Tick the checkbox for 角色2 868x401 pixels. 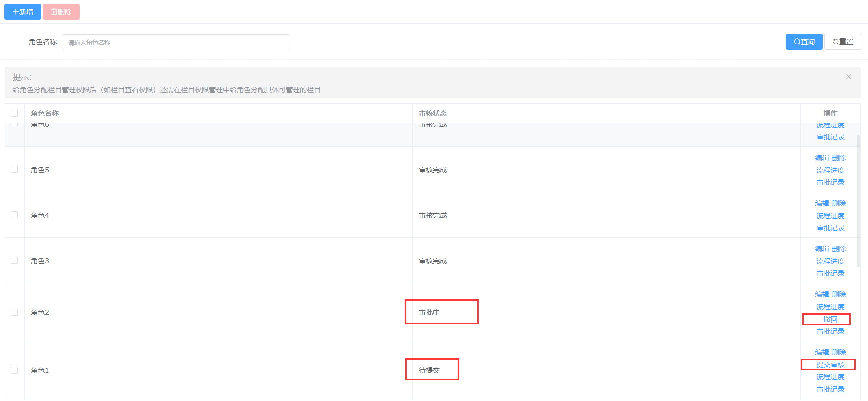(x=14, y=312)
